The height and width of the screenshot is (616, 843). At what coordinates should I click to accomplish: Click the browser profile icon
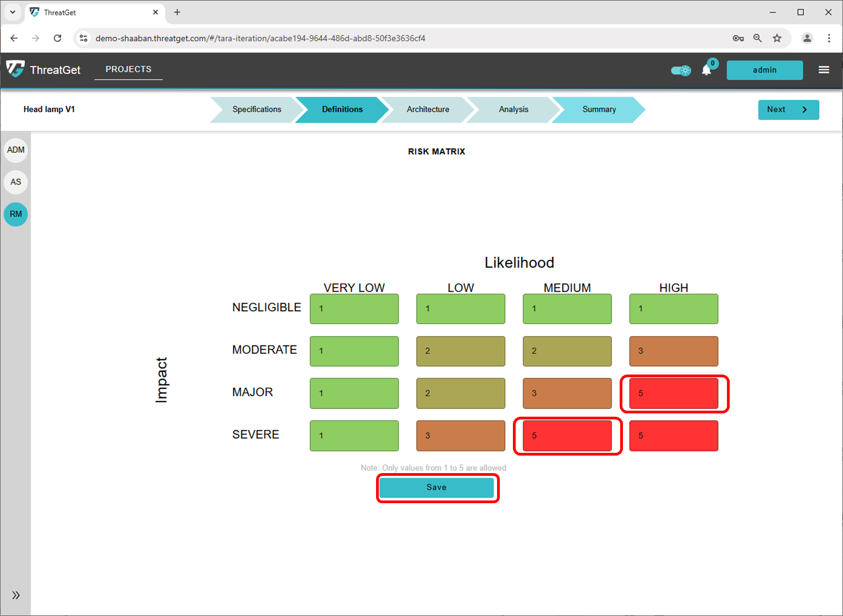click(x=807, y=38)
